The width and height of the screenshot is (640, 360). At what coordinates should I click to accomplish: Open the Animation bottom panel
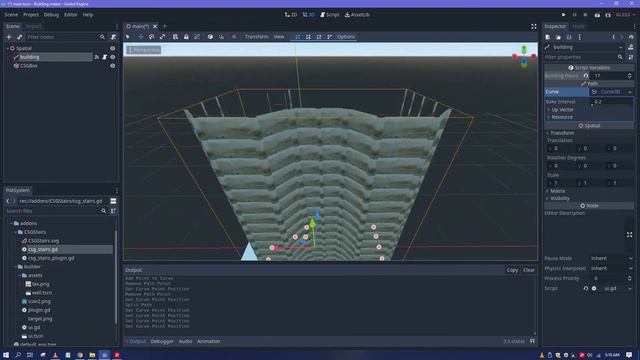(209, 341)
